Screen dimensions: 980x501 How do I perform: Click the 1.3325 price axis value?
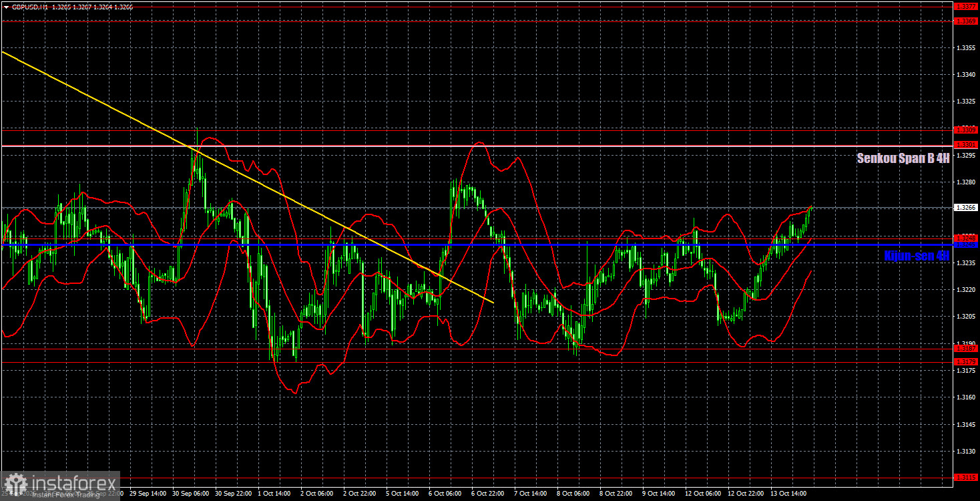(x=967, y=102)
